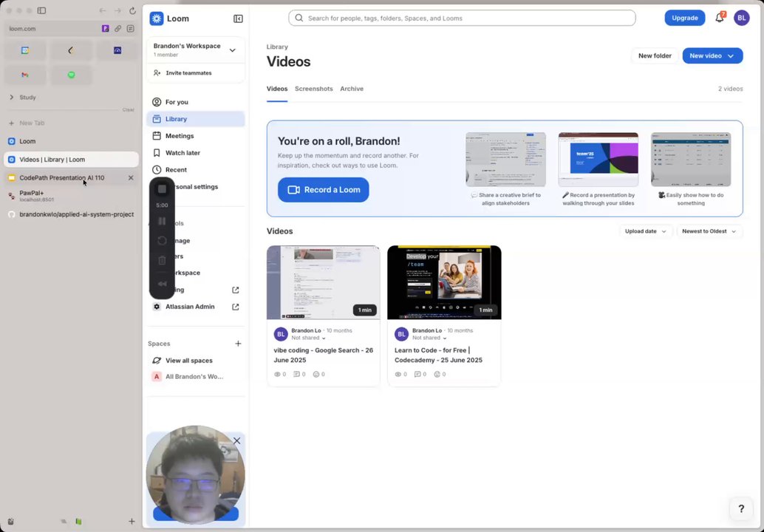
Task: Click New Tab in browser sidebar
Action: [x=71, y=123]
